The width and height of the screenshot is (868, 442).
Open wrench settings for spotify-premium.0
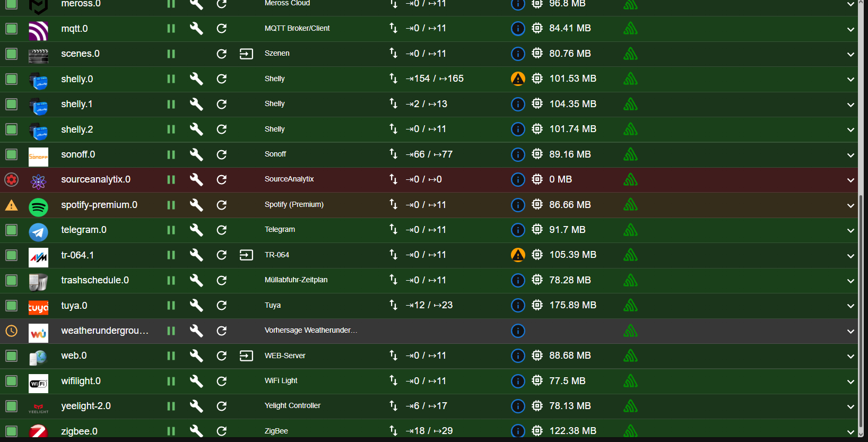[x=196, y=205]
